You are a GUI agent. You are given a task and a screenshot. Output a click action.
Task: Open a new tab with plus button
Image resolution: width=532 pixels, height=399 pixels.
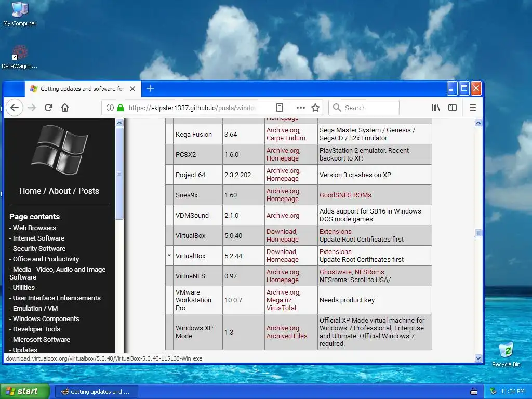(x=150, y=88)
